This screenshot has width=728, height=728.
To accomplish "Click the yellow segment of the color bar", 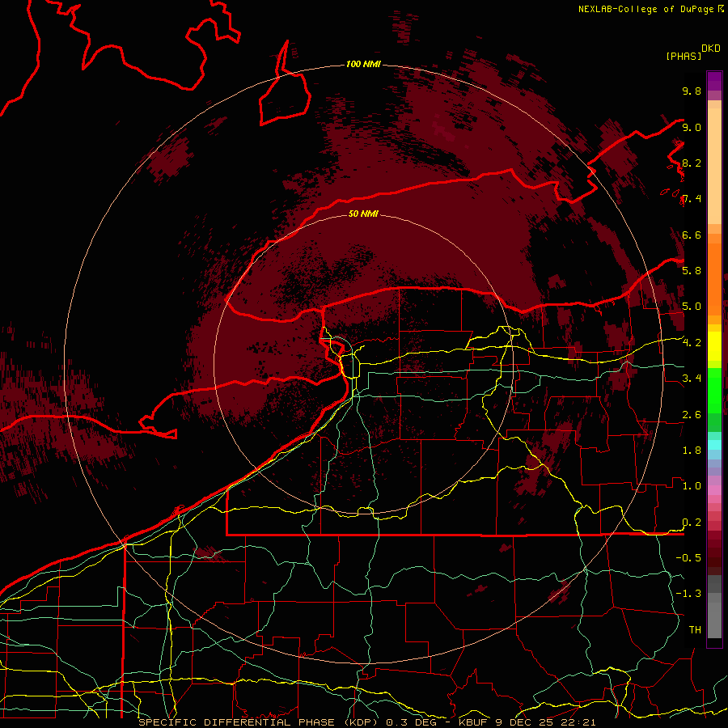I will tap(714, 346).
